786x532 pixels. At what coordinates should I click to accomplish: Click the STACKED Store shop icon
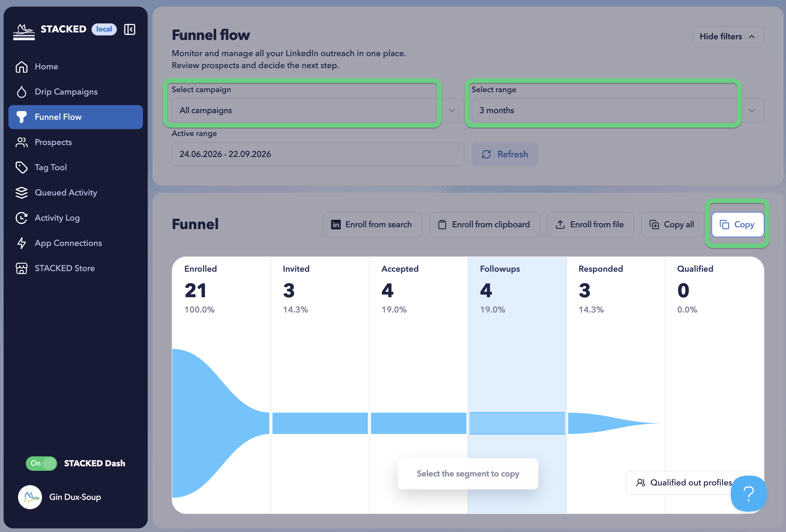tap(22, 268)
